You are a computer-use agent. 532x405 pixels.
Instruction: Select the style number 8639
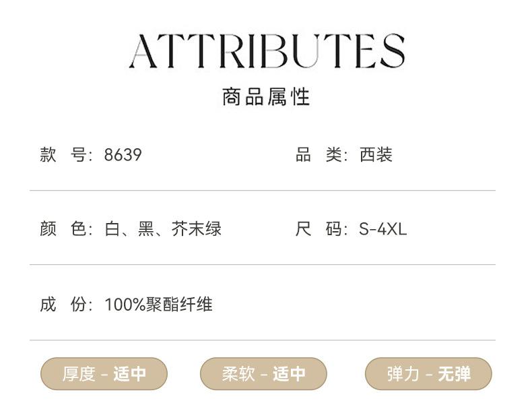(123, 155)
